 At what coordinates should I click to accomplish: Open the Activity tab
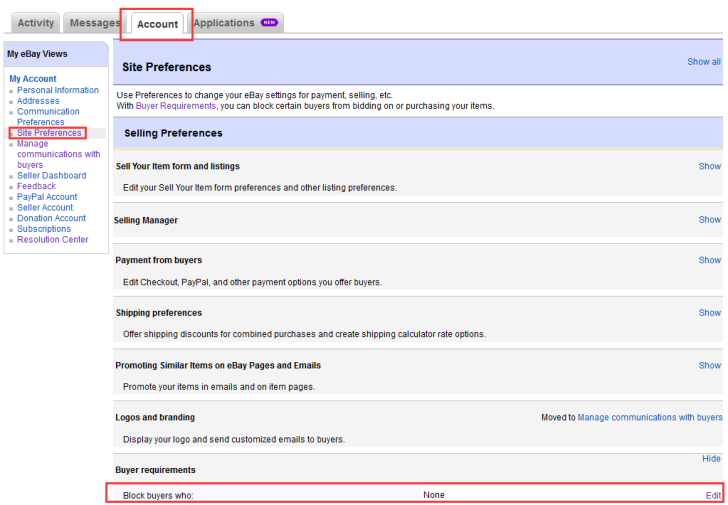(36, 23)
